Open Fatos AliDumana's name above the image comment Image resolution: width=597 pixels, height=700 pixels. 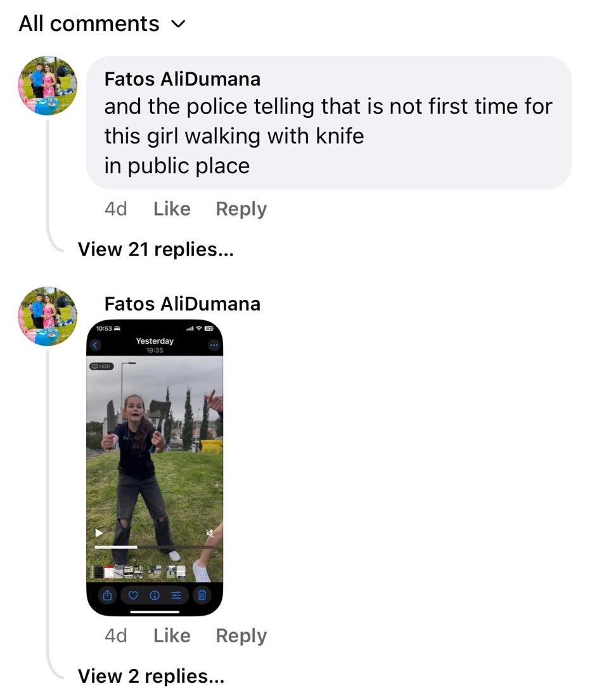click(182, 304)
